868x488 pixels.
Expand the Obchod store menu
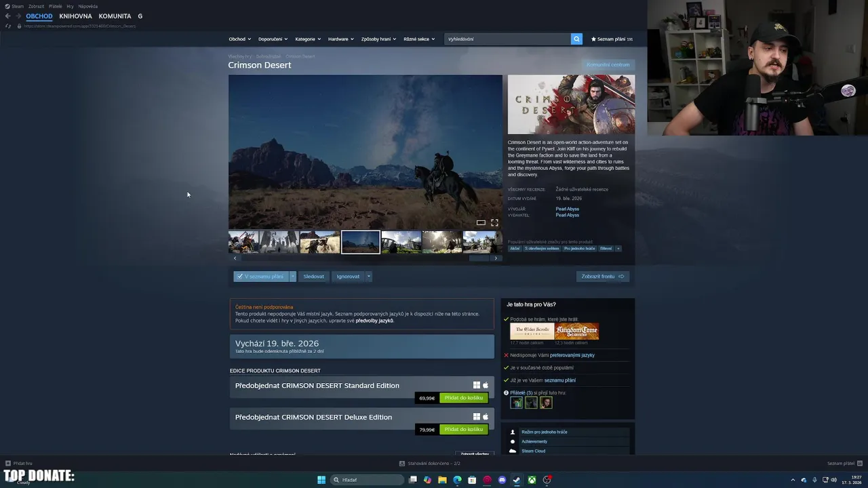coord(239,39)
